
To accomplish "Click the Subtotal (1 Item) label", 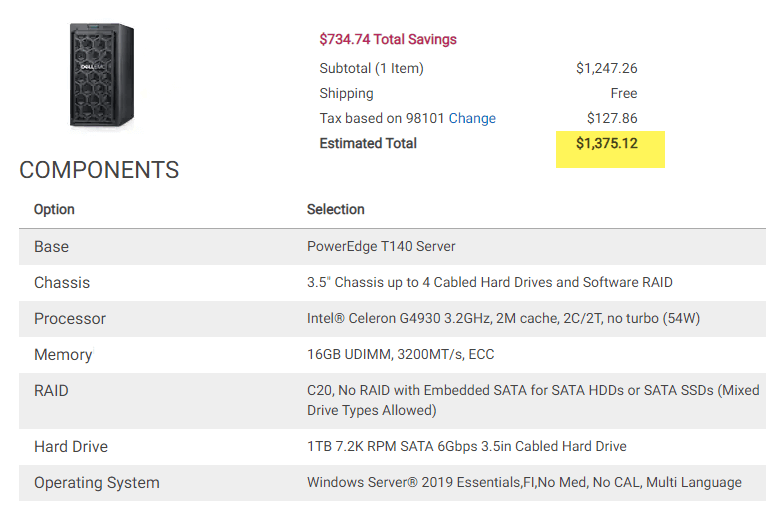I will pos(371,68).
